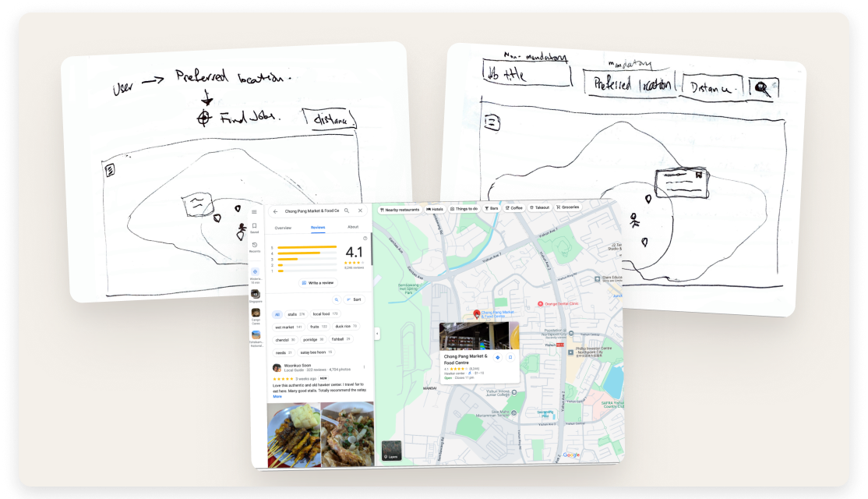Image resolution: width=868 pixels, height=499 pixels.
Task: Filter reviews by duck rice chip
Action: (x=346, y=326)
